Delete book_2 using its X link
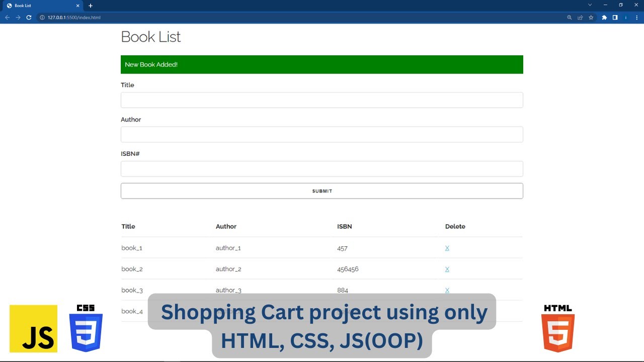This screenshot has width=644, height=362. point(447,269)
